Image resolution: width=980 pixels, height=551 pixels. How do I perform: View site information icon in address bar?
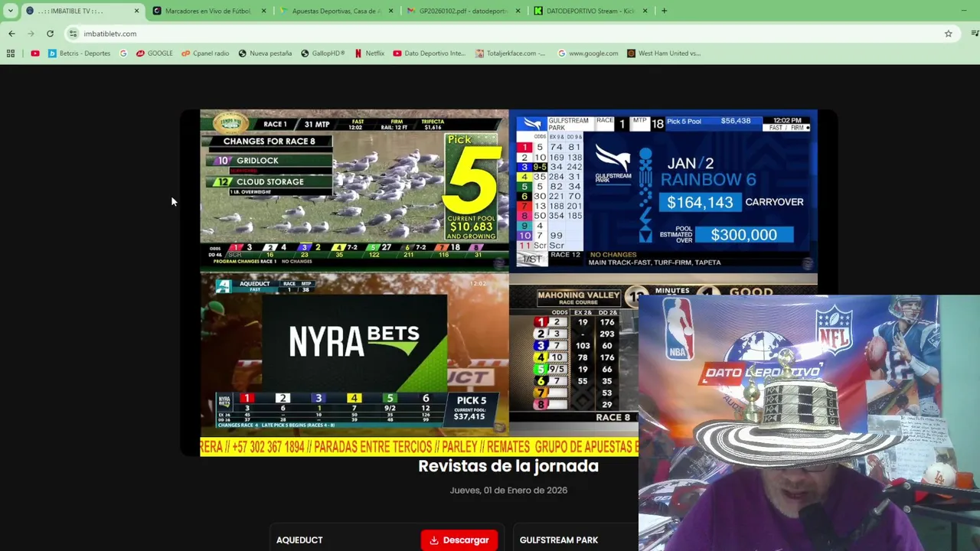point(73,34)
